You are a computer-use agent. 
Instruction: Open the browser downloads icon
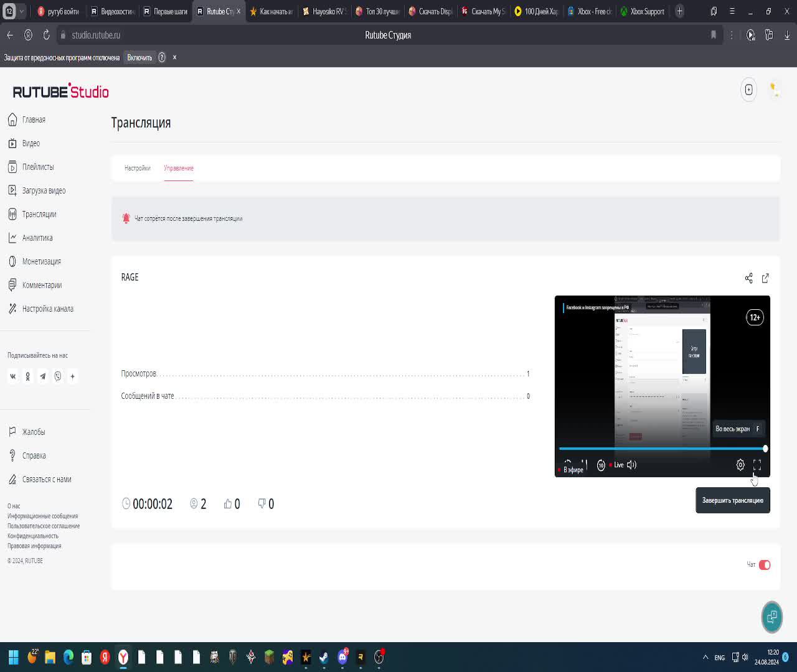(x=787, y=35)
